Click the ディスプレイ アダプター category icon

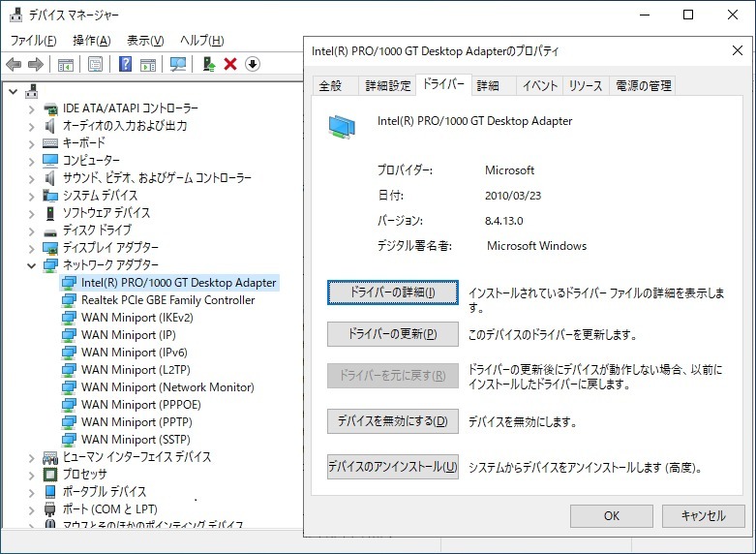tap(50, 248)
